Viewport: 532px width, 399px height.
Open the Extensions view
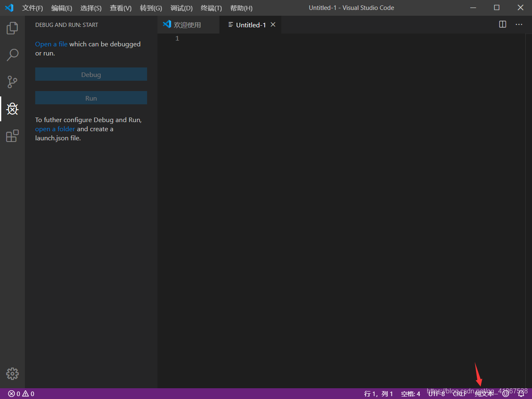point(12,136)
